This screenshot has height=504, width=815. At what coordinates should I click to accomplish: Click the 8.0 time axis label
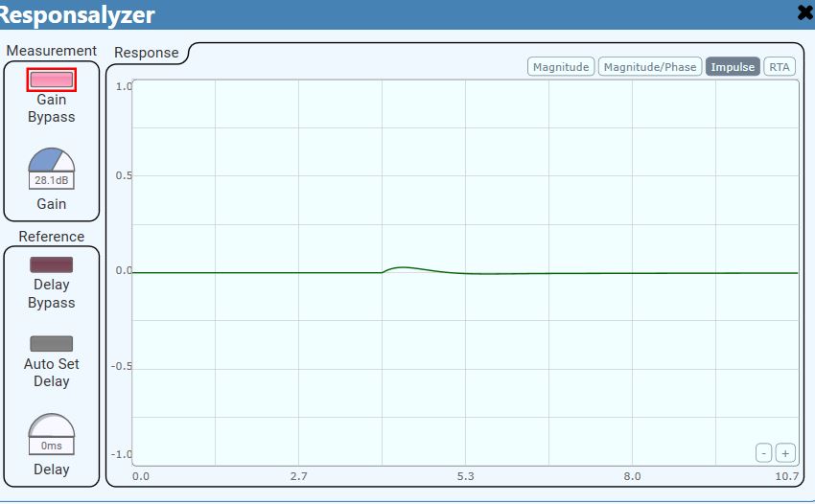coord(632,476)
